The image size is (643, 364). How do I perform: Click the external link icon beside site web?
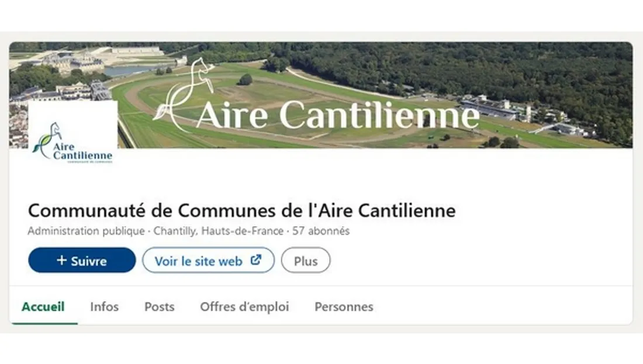coord(256,260)
